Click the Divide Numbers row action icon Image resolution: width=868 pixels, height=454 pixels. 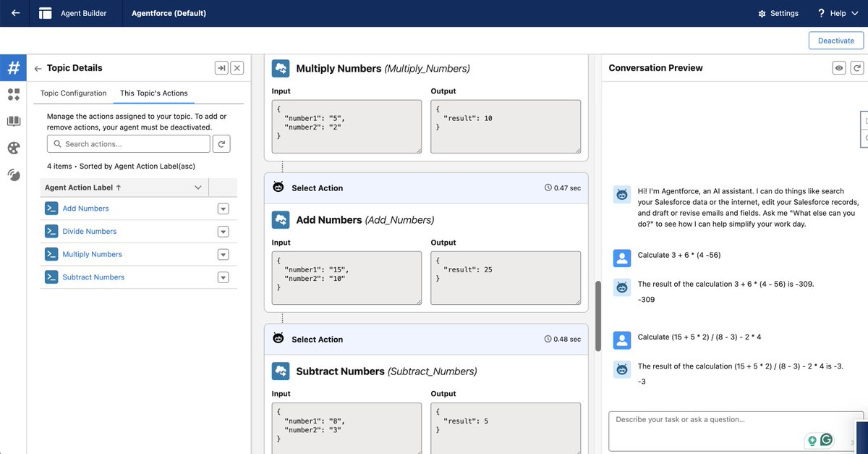[x=51, y=232]
